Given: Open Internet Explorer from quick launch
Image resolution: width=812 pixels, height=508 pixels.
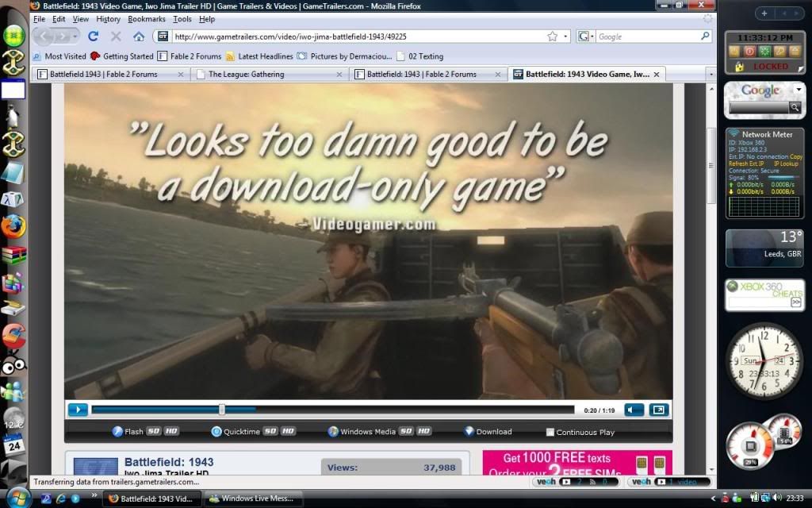Looking at the screenshot, I should 60,498.
